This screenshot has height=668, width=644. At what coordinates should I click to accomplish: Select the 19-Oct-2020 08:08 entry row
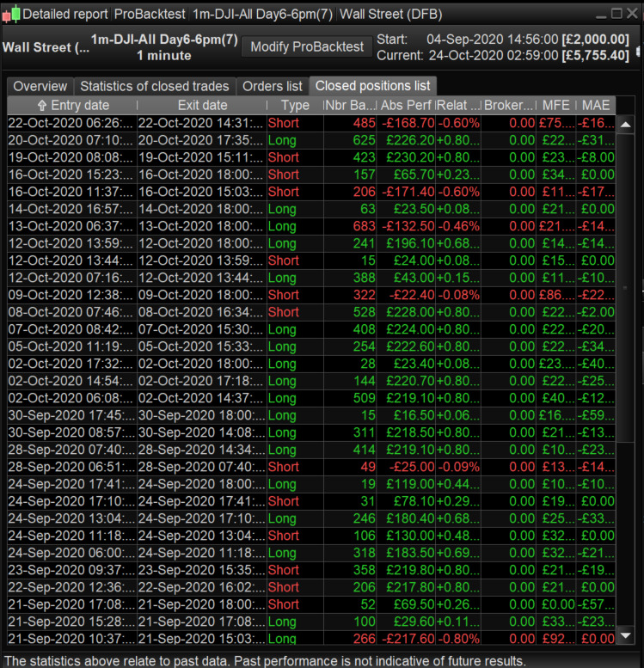(x=311, y=157)
